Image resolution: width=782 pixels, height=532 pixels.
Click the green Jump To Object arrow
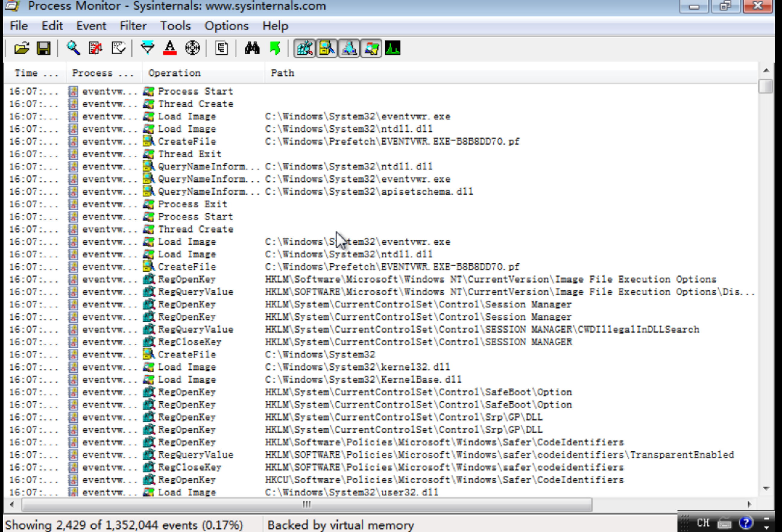(x=275, y=49)
